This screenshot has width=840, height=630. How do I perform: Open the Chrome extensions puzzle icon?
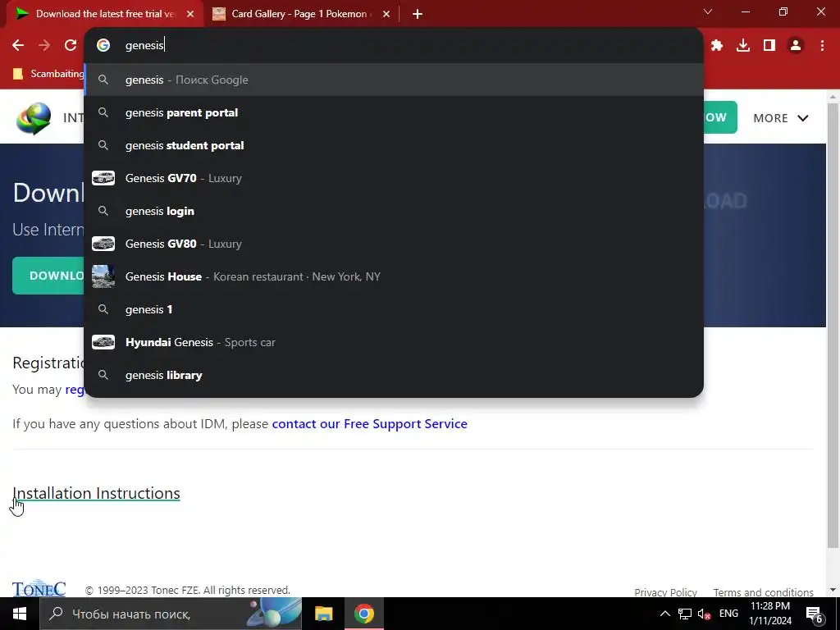click(717, 46)
